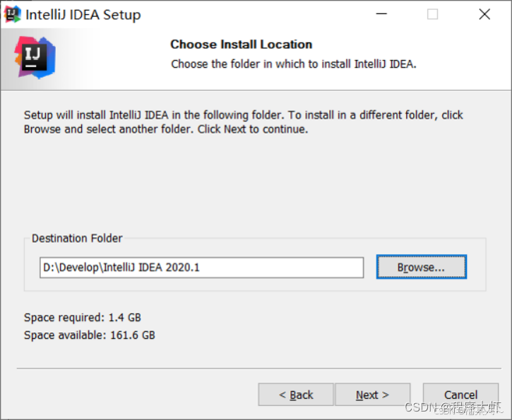Image resolution: width=512 pixels, height=420 pixels.
Task: Cancel the IntelliJ IDEA setup
Action: click(x=460, y=395)
